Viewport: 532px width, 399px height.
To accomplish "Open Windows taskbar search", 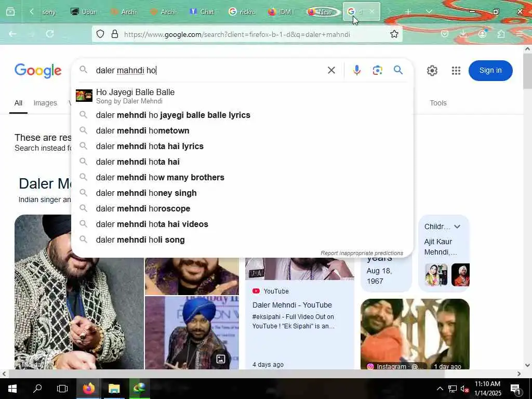I will [37, 389].
